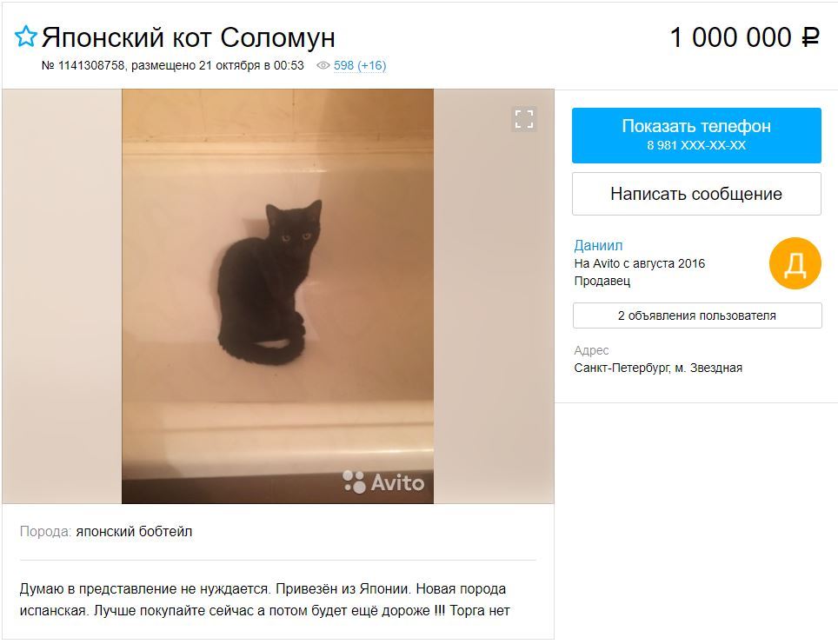
Task: Click the price 1 000 000
Action: [730, 37]
